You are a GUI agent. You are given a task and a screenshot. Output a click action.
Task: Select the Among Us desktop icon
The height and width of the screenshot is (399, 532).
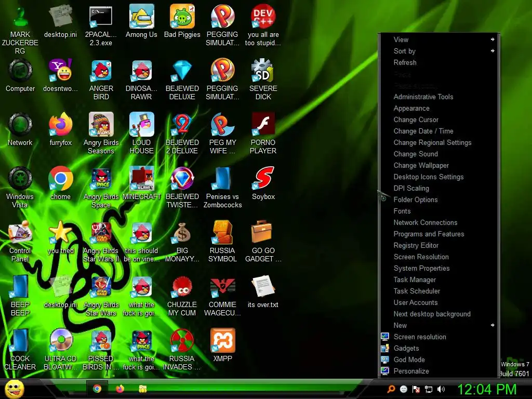tap(141, 21)
